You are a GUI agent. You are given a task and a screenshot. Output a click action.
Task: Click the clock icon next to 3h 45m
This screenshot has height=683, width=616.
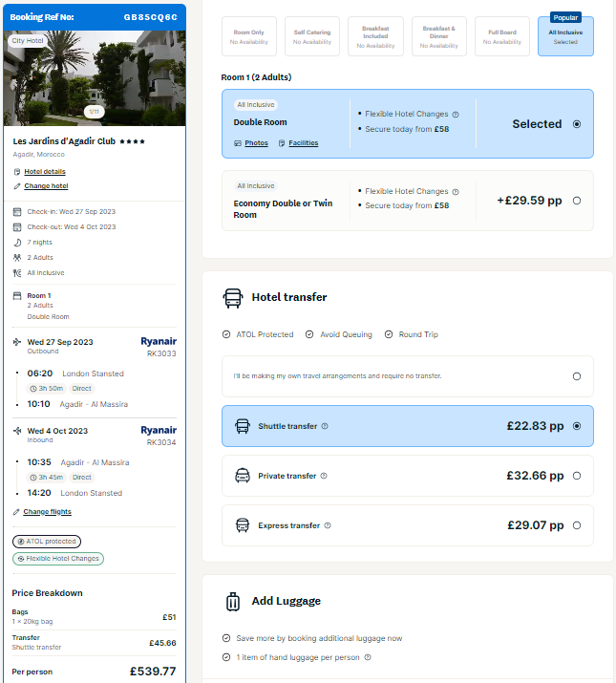click(x=33, y=478)
